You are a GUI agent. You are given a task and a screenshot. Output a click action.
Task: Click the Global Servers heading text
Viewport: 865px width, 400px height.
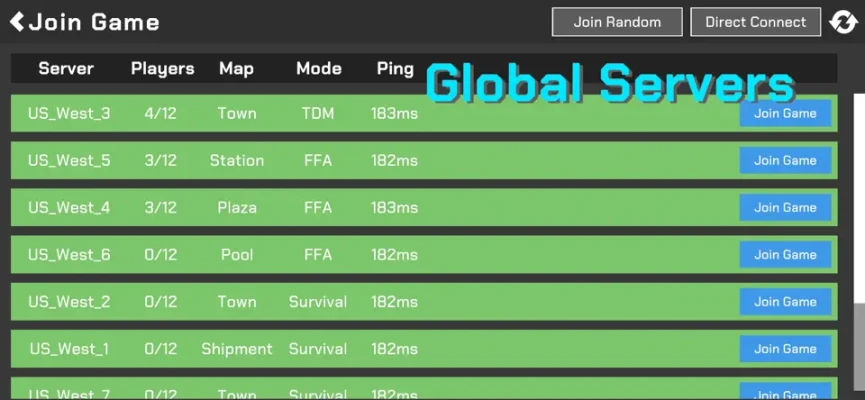(x=610, y=84)
